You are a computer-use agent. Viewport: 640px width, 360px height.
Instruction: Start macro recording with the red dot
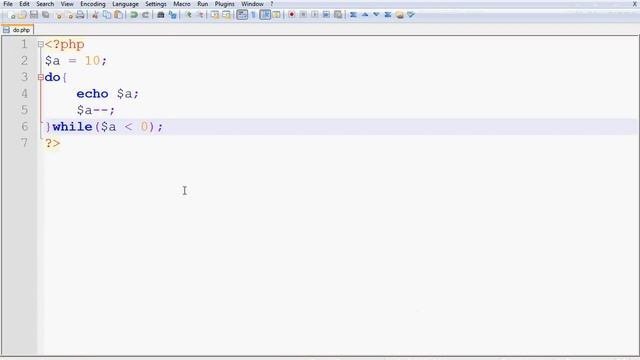point(292,15)
